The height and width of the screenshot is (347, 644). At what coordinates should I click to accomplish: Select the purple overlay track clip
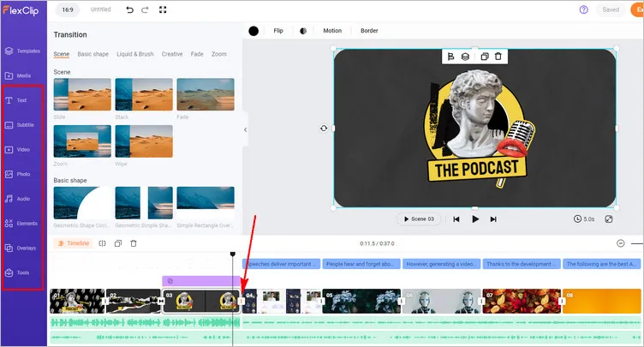[201, 281]
